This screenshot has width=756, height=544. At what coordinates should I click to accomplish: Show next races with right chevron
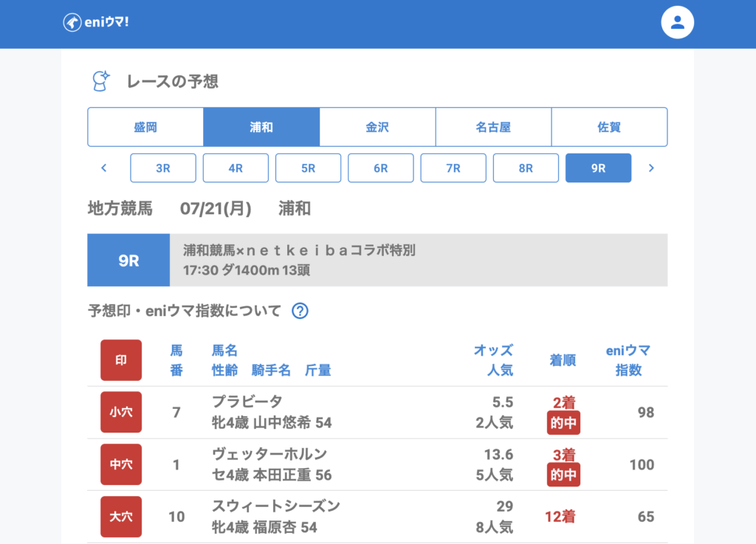(650, 168)
